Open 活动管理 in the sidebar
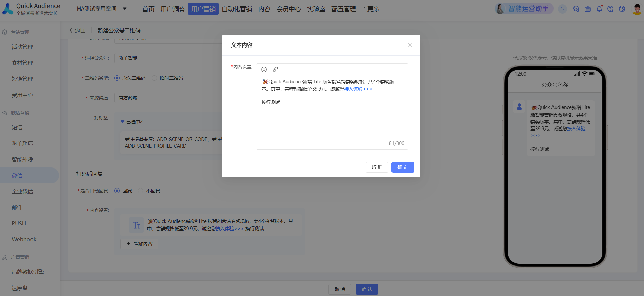 22,47
